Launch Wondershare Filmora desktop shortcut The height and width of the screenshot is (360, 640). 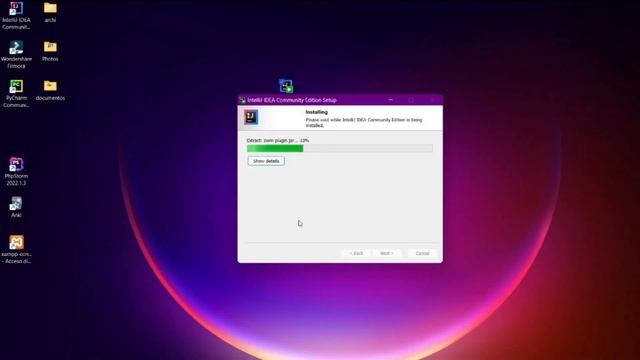point(16,55)
